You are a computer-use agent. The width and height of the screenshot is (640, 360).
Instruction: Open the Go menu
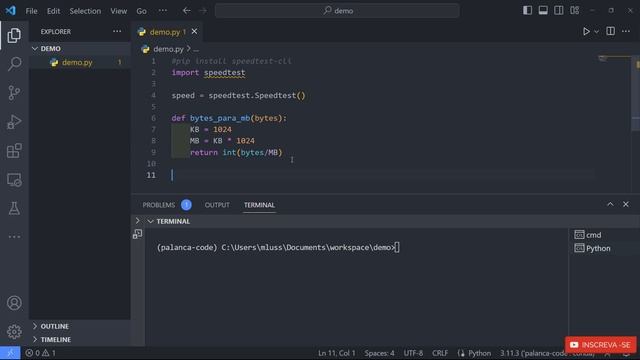click(x=141, y=11)
